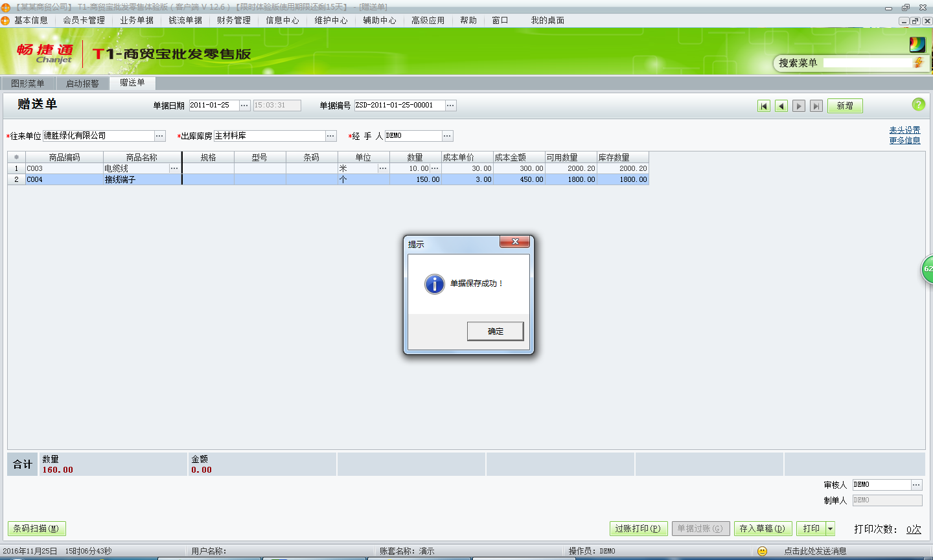933x560 pixels.
Task: Open the date picker beside 单据日期
Action: tap(244, 106)
